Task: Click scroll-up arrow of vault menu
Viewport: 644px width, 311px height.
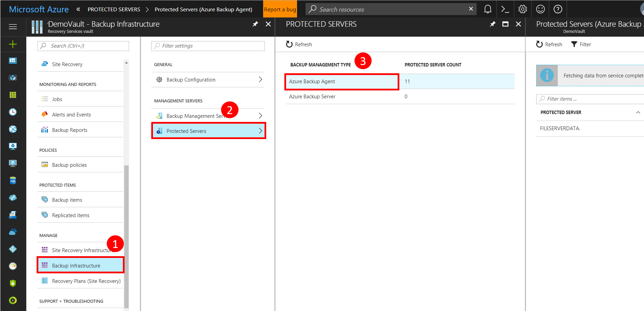Action: tap(126, 63)
